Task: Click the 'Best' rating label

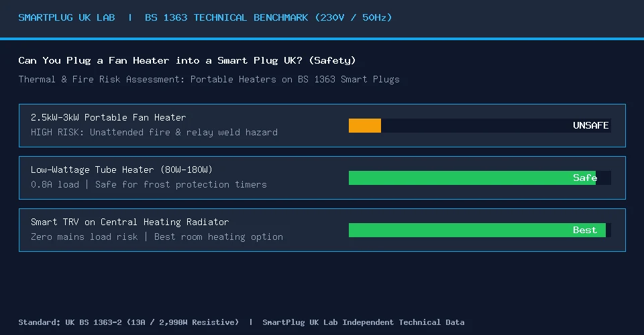Action: 585,230
